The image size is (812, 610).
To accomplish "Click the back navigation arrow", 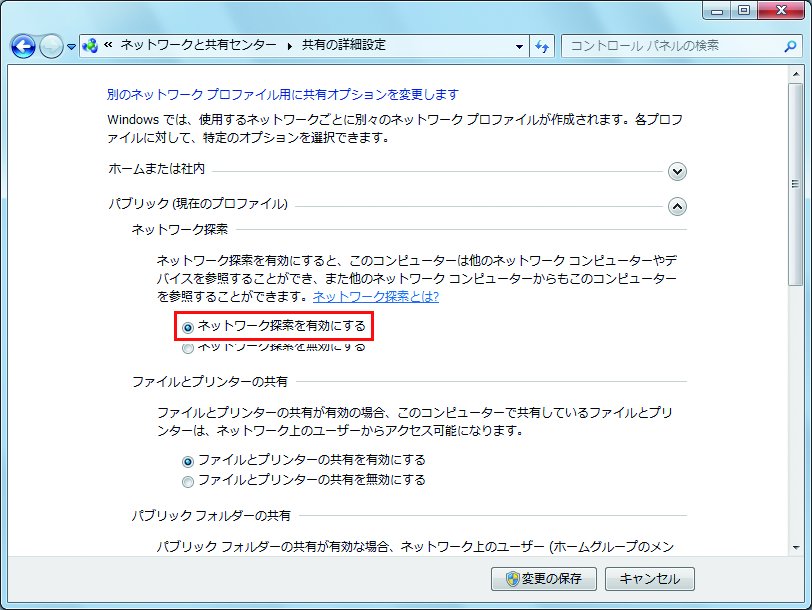I will coord(22,46).
